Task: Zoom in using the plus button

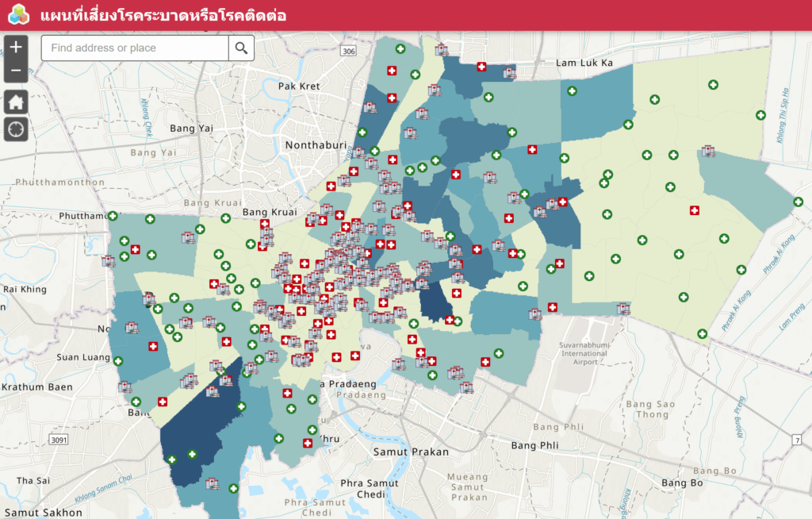Action: (15, 48)
